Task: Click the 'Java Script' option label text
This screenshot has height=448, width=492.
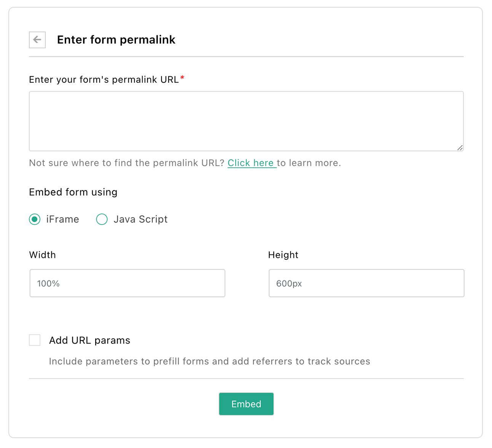Action: tap(141, 219)
